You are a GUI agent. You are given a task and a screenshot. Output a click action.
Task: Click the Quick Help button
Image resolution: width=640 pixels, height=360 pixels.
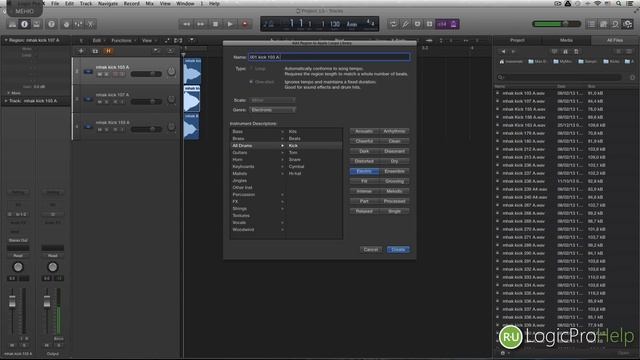(51, 24)
